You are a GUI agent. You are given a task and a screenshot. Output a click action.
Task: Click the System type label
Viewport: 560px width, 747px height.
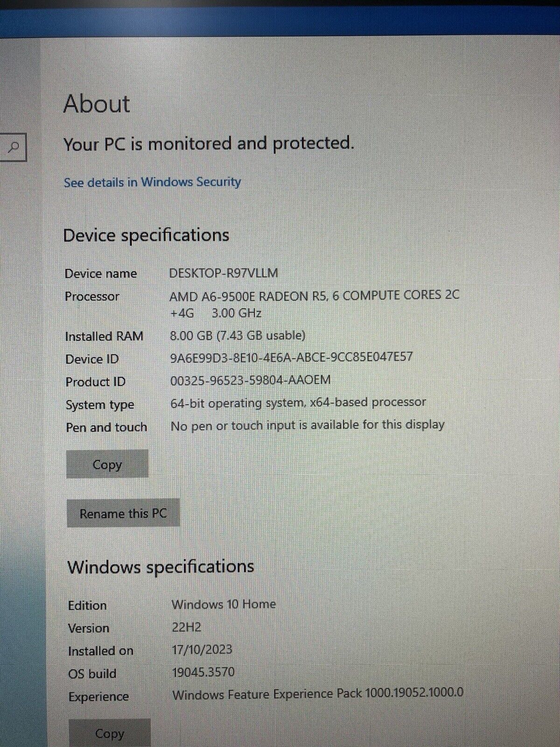100,405
